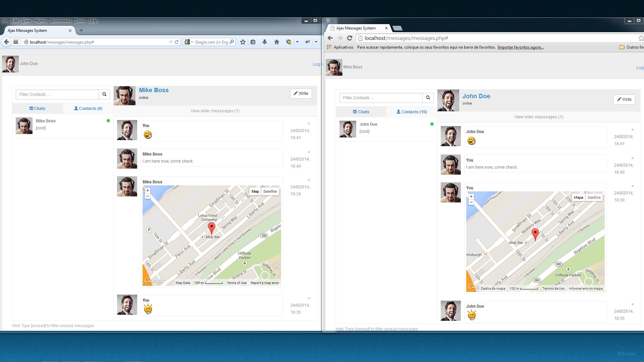Image resolution: width=644 pixels, height=362 pixels.
Task: Click zoom out button on right panel map
Action: coord(471,204)
